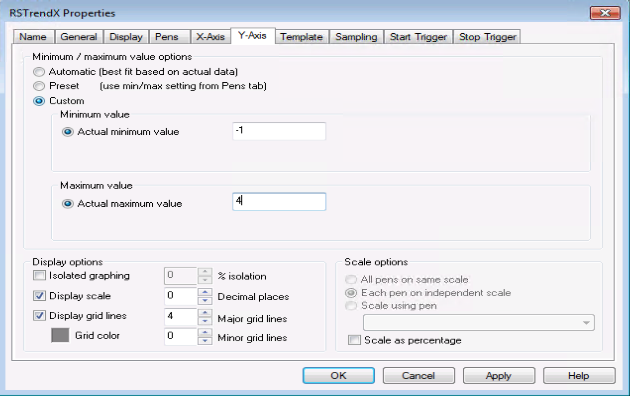
Task: Choose the Preset min/max radio option
Action: 39,86
